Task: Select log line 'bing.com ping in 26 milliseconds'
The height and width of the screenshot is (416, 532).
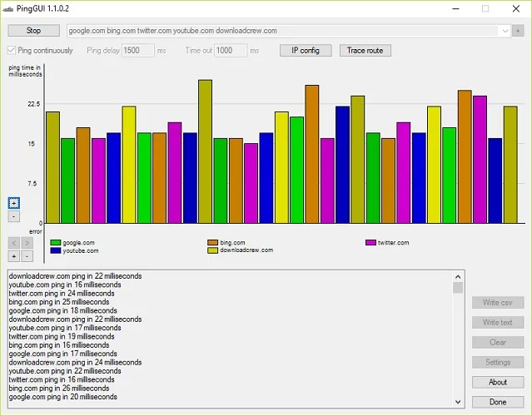Action: coord(59,389)
